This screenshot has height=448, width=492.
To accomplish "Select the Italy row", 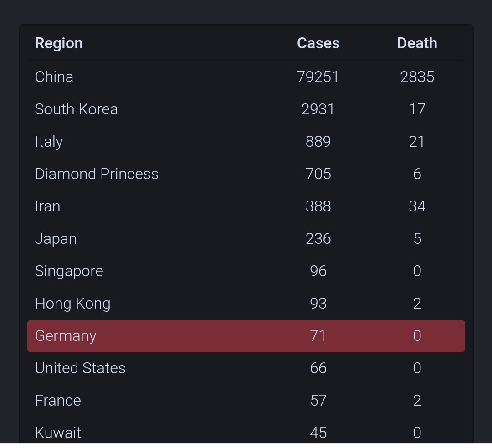I will [x=246, y=142].
